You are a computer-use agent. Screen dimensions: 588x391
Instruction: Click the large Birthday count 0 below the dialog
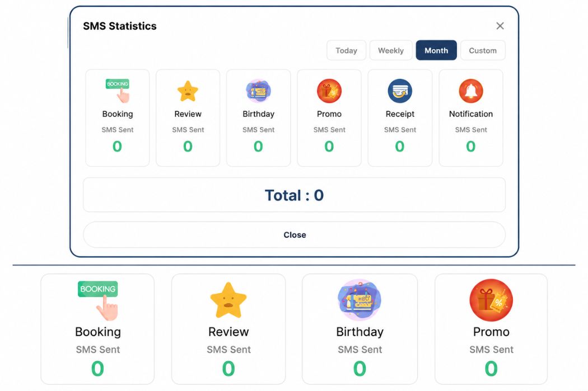360,369
